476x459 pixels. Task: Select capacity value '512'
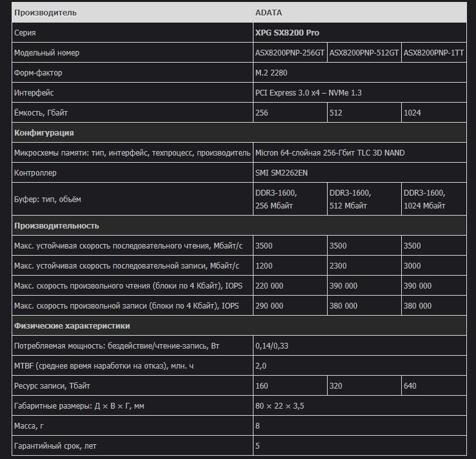click(336, 113)
